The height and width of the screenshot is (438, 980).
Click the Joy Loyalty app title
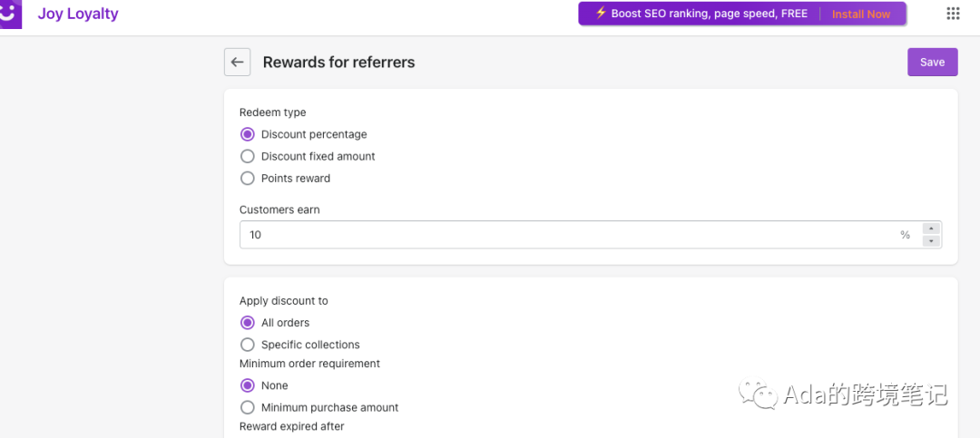78,14
